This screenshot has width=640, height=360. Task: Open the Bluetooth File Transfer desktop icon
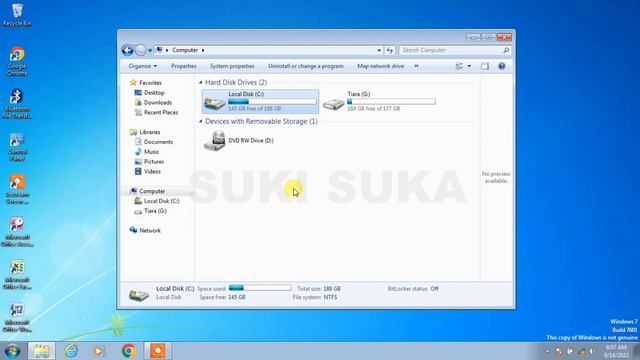pos(17,104)
